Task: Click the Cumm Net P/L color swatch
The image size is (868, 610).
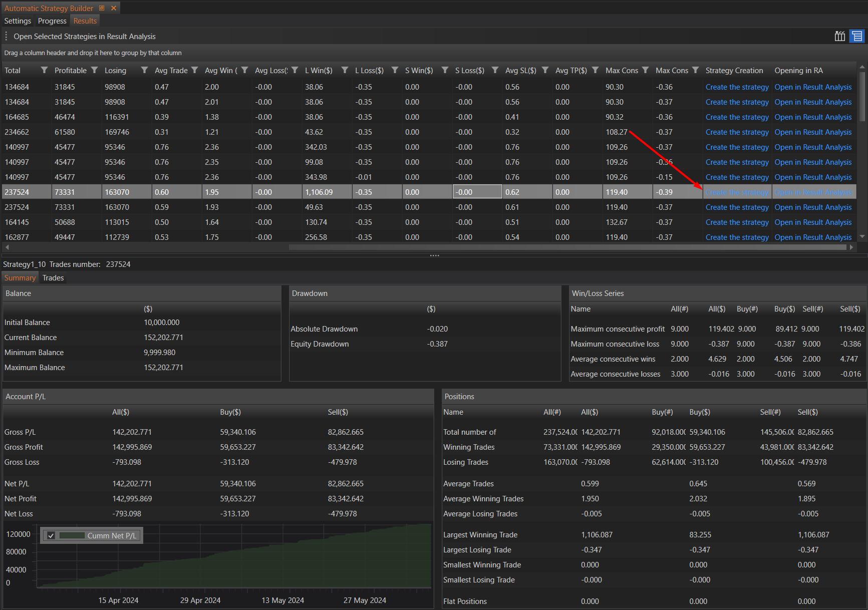Action: pos(72,535)
